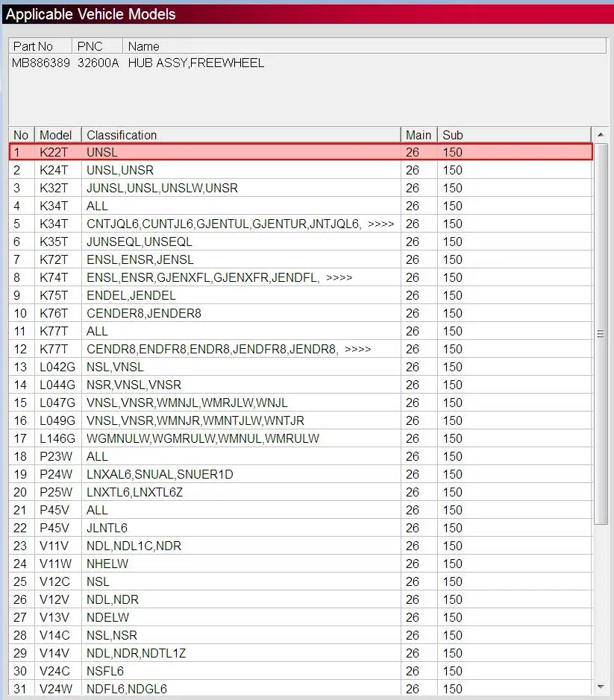Select the K72T row

coord(301,259)
